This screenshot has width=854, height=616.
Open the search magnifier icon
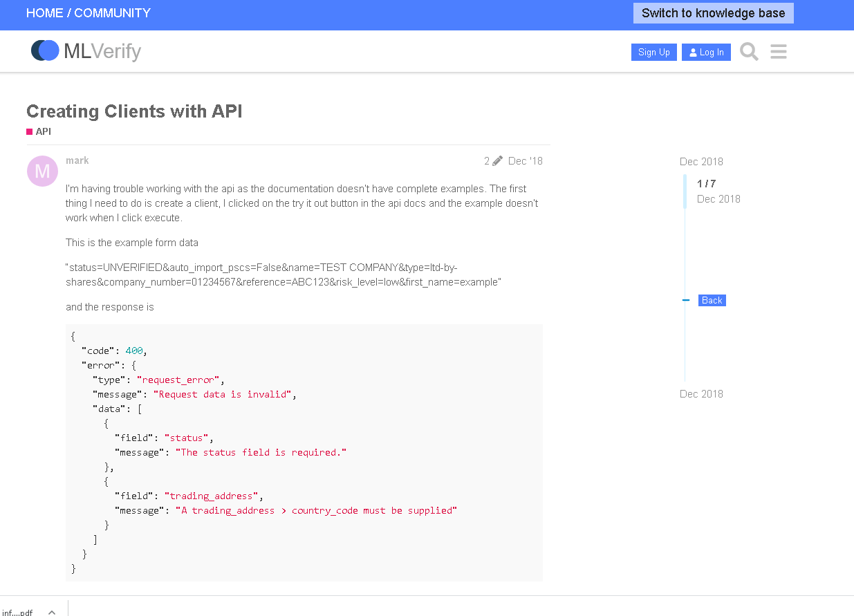coord(749,52)
